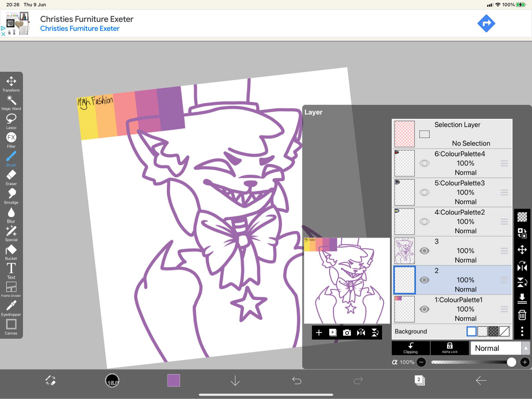Expand layer 2 options menu

click(x=504, y=280)
